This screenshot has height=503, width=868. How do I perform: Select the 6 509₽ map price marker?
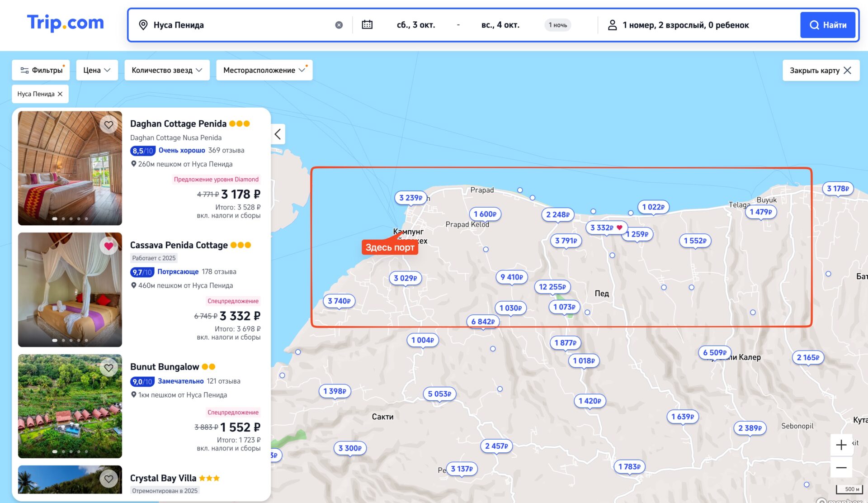(714, 352)
